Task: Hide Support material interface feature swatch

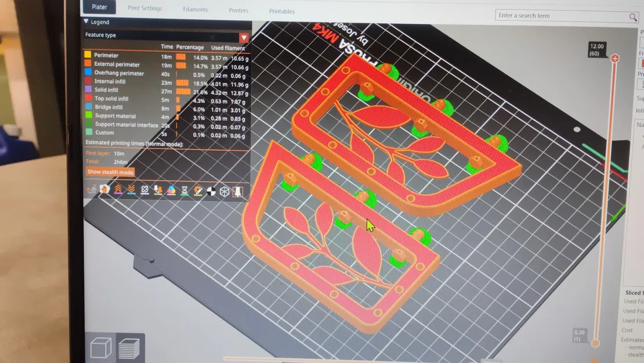Action: (x=89, y=124)
